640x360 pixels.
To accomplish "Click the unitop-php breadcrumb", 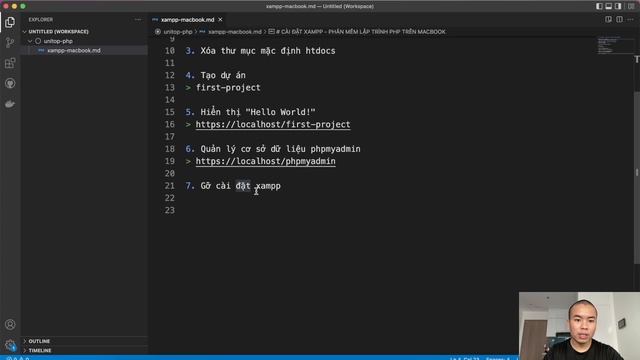I will [178, 31].
